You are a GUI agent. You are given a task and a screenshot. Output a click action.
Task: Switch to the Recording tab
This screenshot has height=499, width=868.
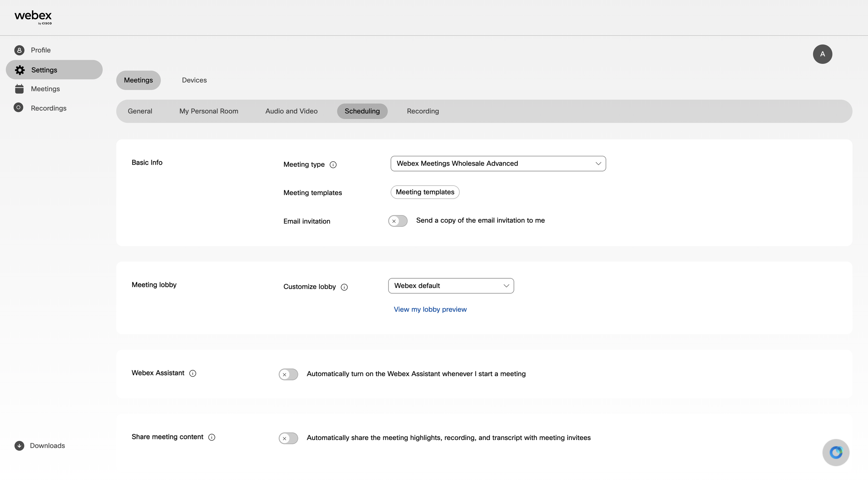423,111
